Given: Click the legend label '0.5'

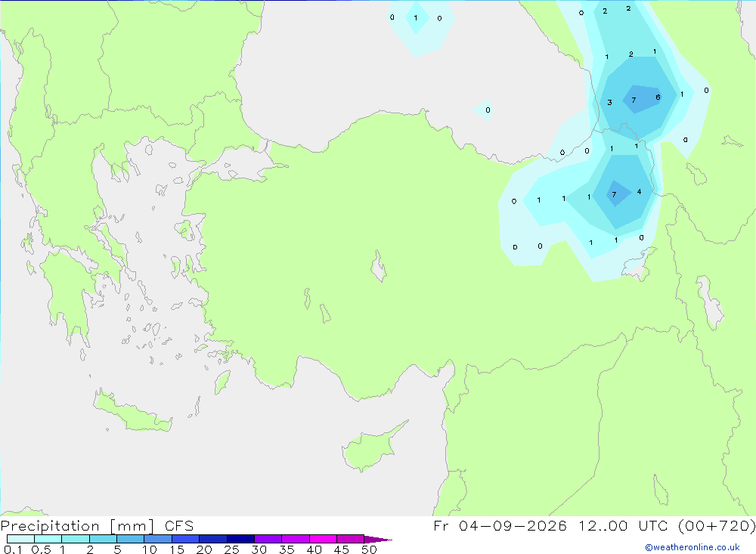Looking at the screenshot, I should click(41, 549).
